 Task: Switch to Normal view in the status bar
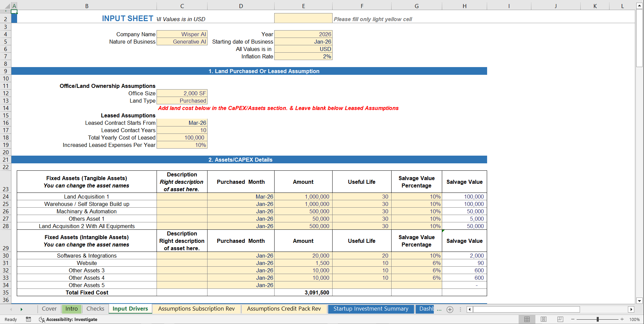[x=527, y=319]
